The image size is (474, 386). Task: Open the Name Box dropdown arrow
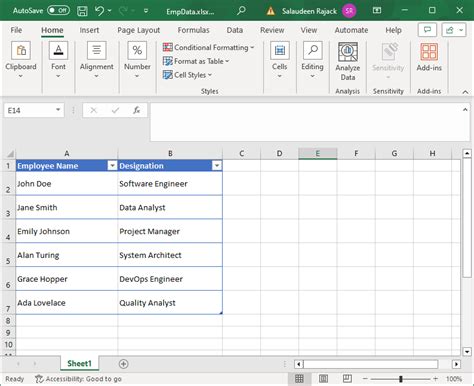[58, 110]
